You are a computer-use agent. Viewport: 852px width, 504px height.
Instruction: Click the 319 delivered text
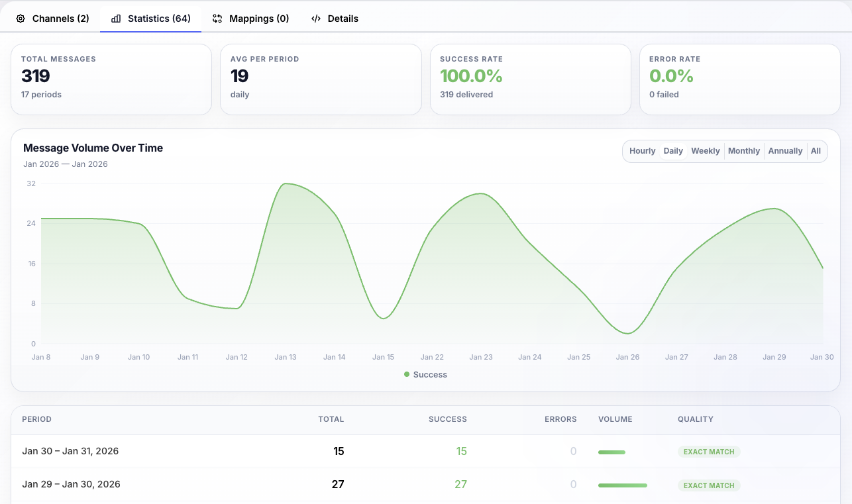point(466,95)
